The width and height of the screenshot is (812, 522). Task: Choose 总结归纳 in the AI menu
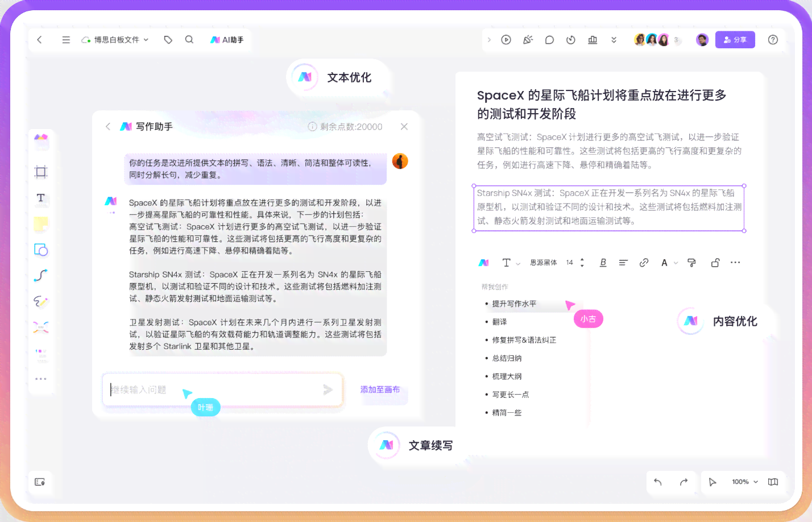tap(507, 358)
